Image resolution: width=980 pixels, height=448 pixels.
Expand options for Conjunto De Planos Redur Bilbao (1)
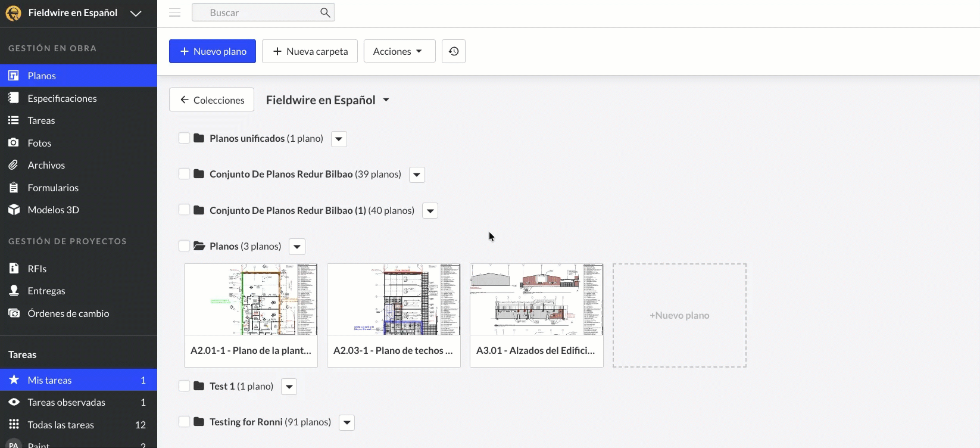[x=430, y=211]
